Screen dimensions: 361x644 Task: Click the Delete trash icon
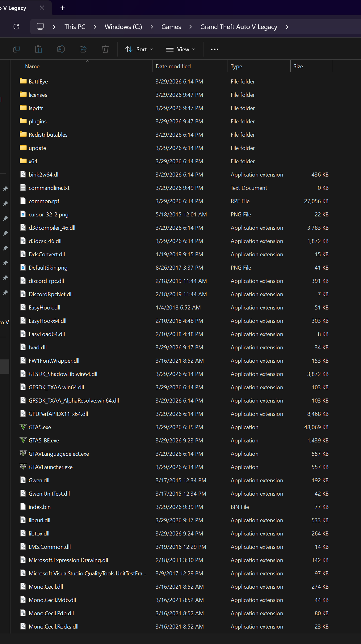click(x=105, y=49)
